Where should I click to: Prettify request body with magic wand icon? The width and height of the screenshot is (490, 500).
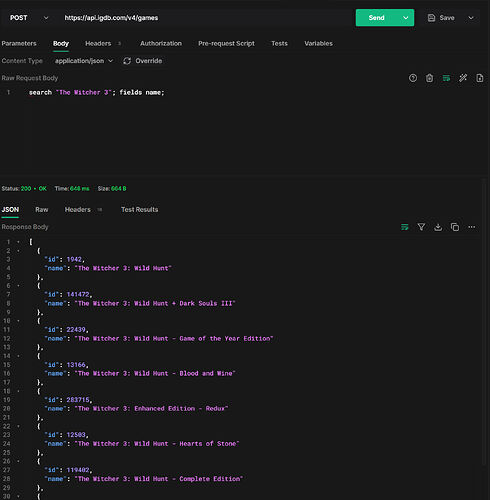click(x=463, y=78)
